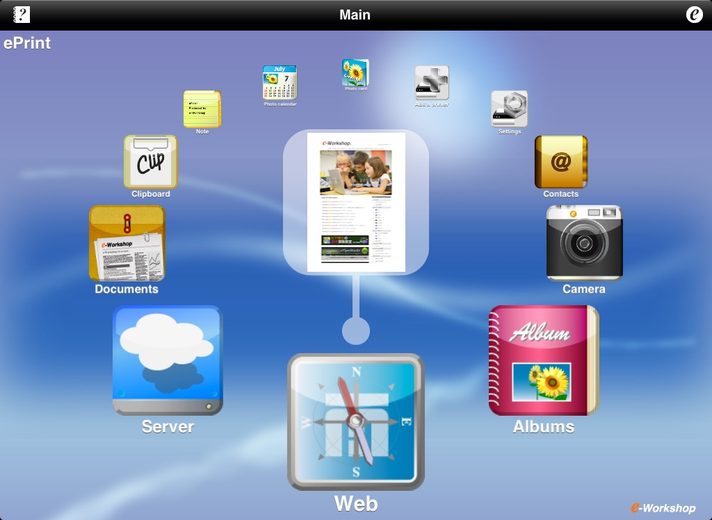Open the help notebook question-mark icon
The image size is (712, 520).
coord(21,15)
